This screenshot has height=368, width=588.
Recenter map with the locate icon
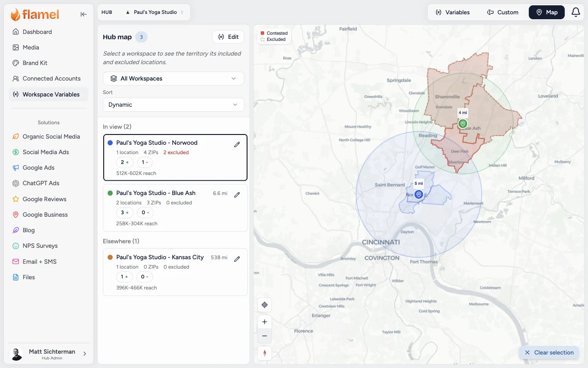coord(265,305)
